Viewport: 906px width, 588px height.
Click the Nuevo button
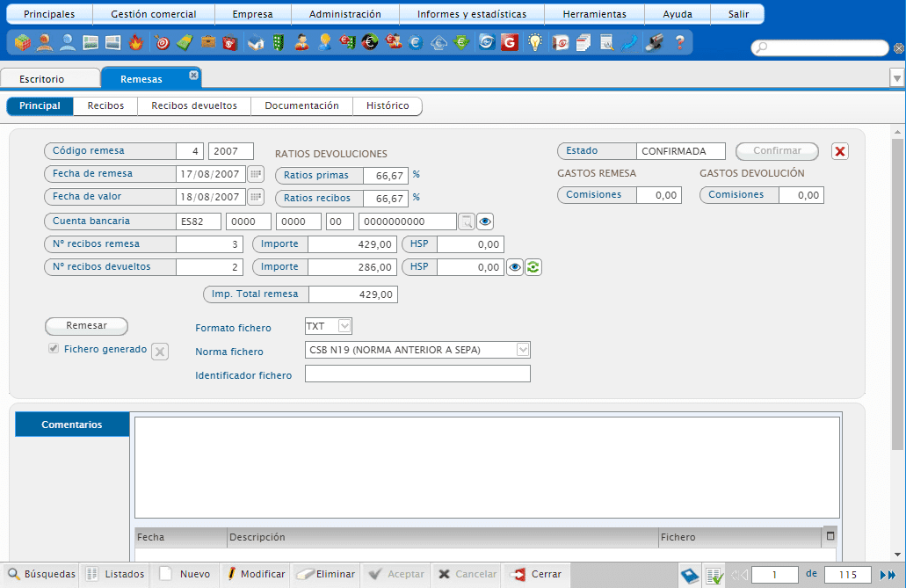185,574
